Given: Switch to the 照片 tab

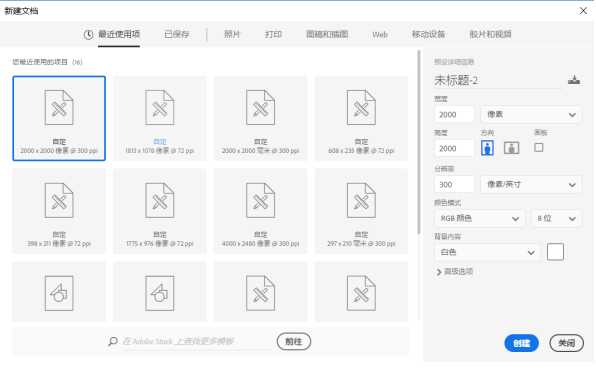Looking at the screenshot, I should tap(232, 34).
